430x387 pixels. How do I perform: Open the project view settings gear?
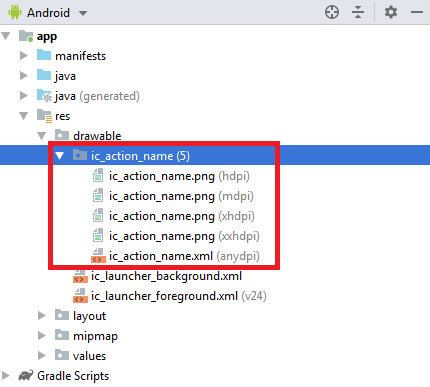391,12
